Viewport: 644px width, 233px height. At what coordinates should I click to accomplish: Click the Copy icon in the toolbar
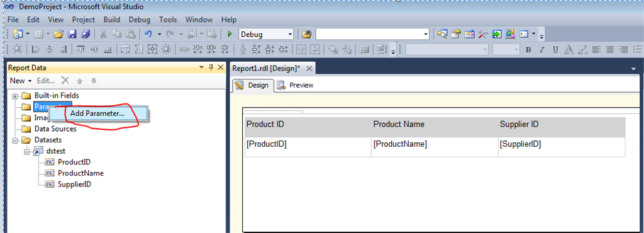pos(116,34)
